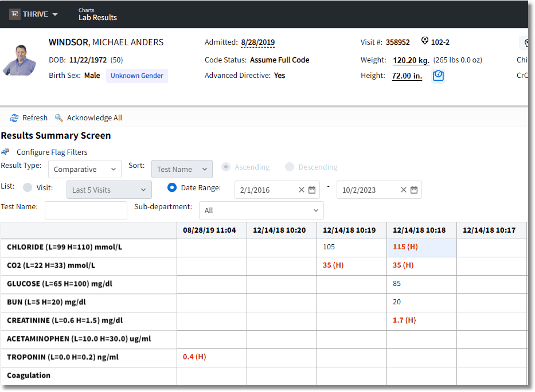Viewport: 535px width, 392px height.
Task: Select the CO2 35 (H) 10:18 result
Action: [421, 265]
